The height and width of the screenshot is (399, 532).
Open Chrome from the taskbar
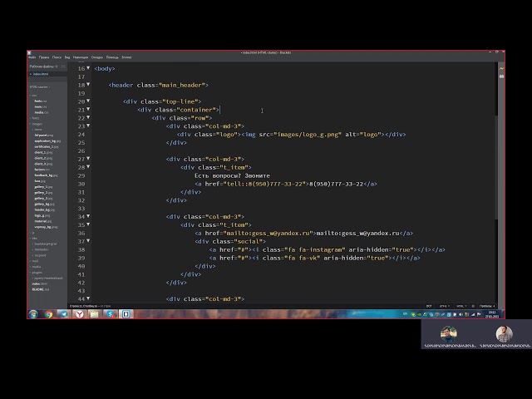coord(48,314)
